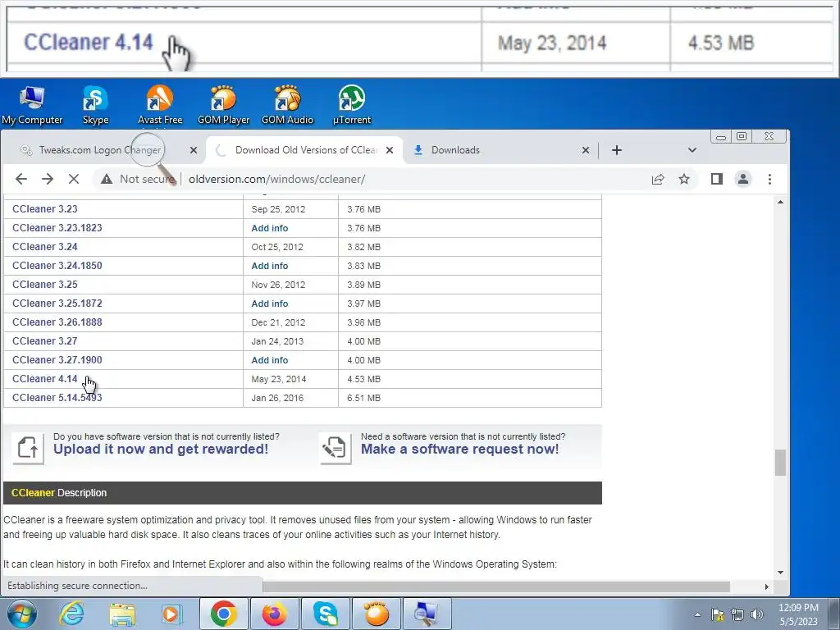Image resolution: width=840 pixels, height=630 pixels.
Task: Switch to the Downloads tab
Action: pos(455,150)
